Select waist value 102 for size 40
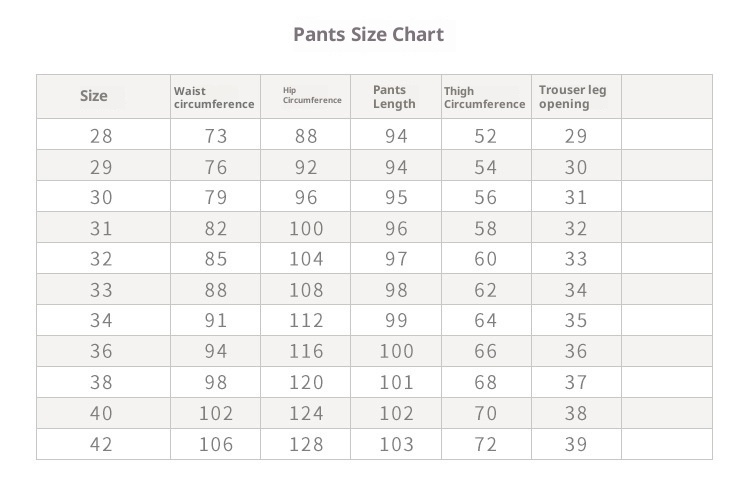Viewport: 750px width, 490px height. pos(216,413)
